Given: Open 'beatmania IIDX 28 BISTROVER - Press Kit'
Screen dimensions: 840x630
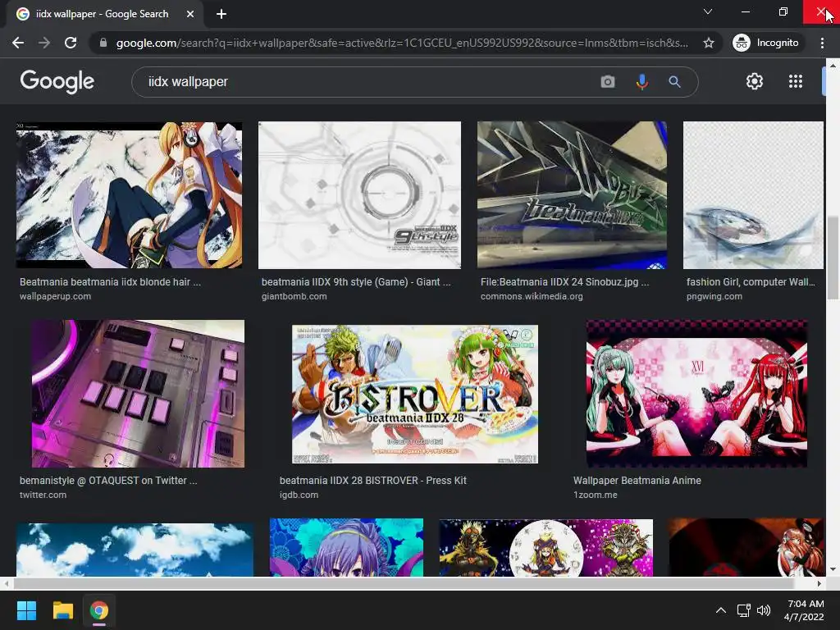Looking at the screenshot, I should coord(373,481).
